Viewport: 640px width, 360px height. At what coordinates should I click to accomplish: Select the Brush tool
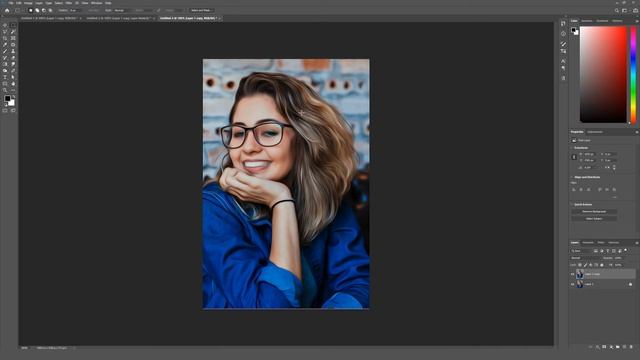click(5, 51)
